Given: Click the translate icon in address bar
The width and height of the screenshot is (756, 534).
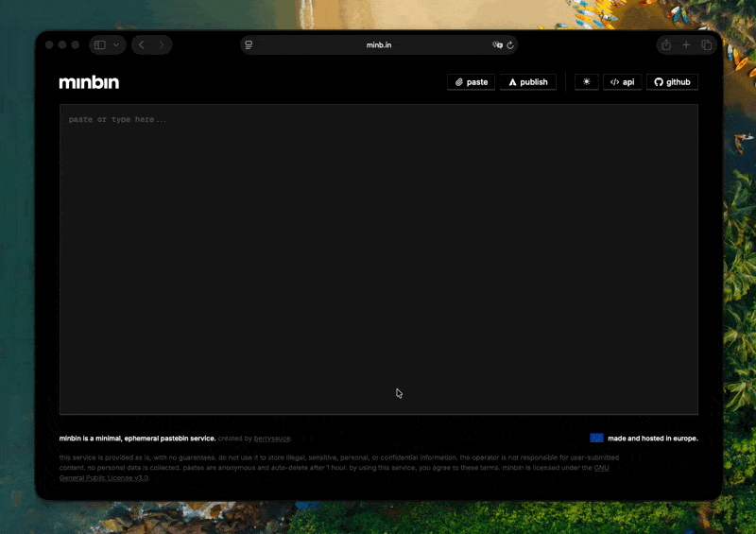Looking at the screenshot, I should coord(497,44).
